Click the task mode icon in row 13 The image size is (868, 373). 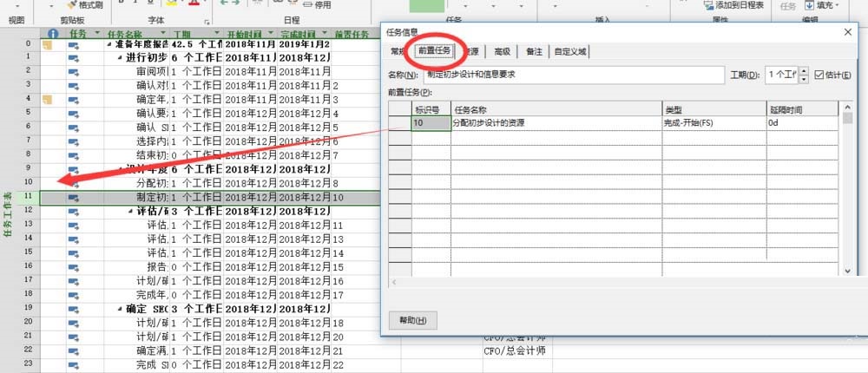click(x=74, y=226)
